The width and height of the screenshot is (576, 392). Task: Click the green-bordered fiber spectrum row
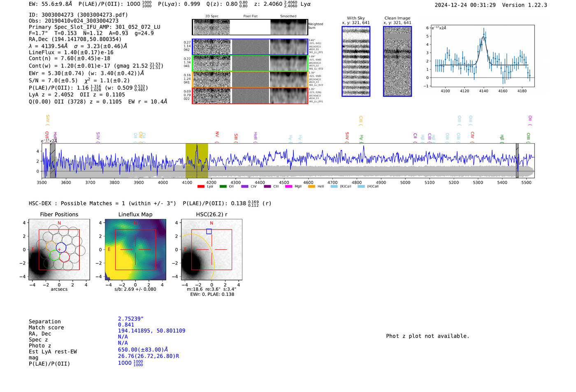click(250, 63)
